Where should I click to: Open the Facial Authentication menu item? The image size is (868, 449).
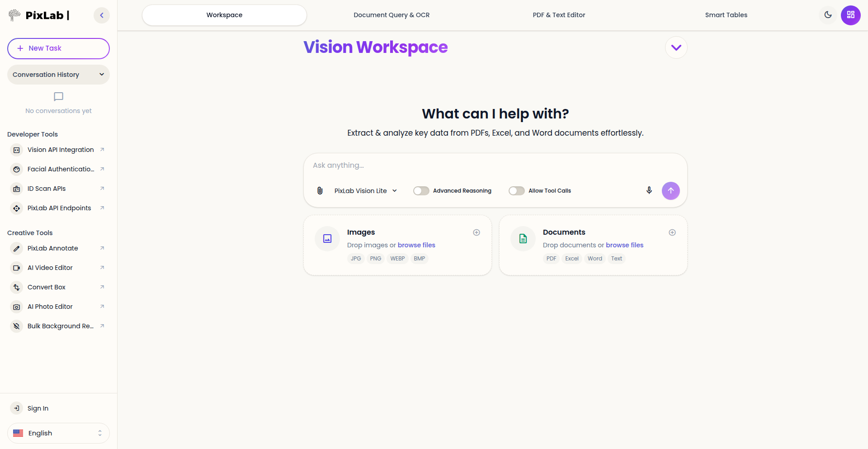pos(58,169)
